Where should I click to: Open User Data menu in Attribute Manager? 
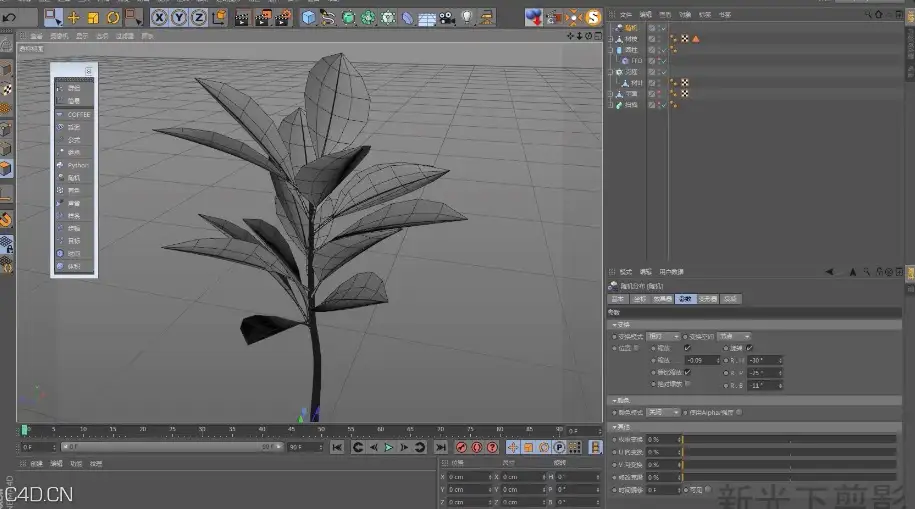pos(671,272)
